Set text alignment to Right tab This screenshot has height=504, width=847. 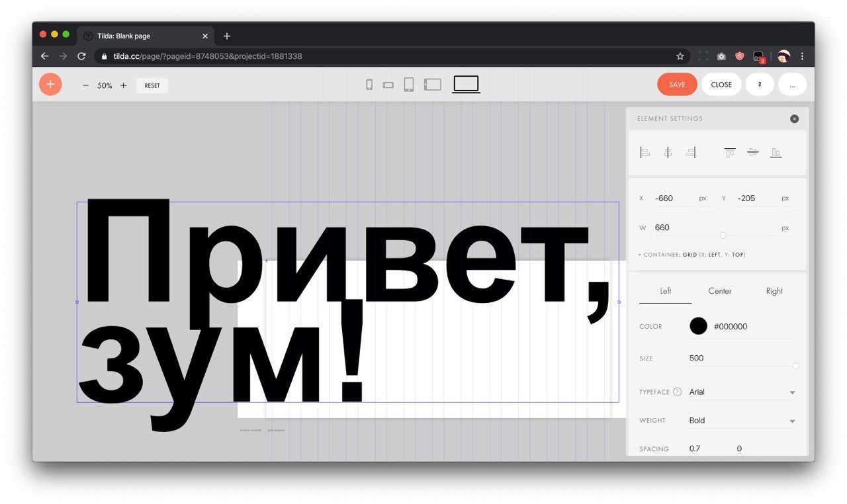pyautogui.click(x=774, y=291)
